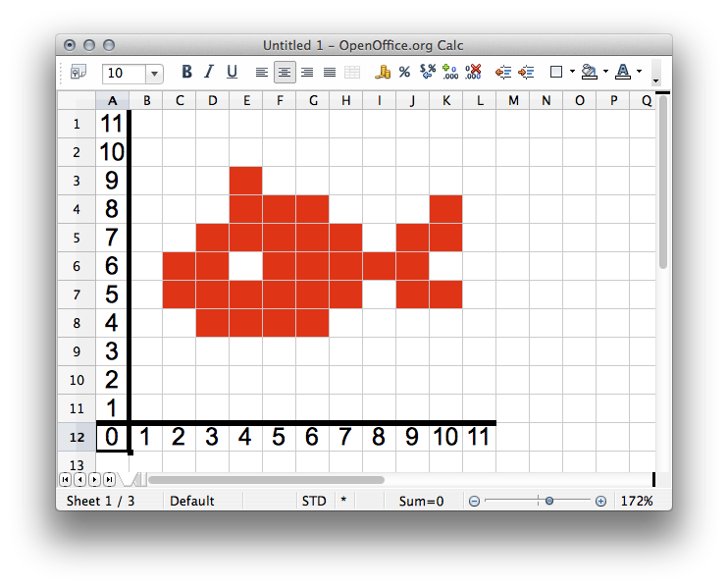Delete a decimal place

tap(473, 72)
